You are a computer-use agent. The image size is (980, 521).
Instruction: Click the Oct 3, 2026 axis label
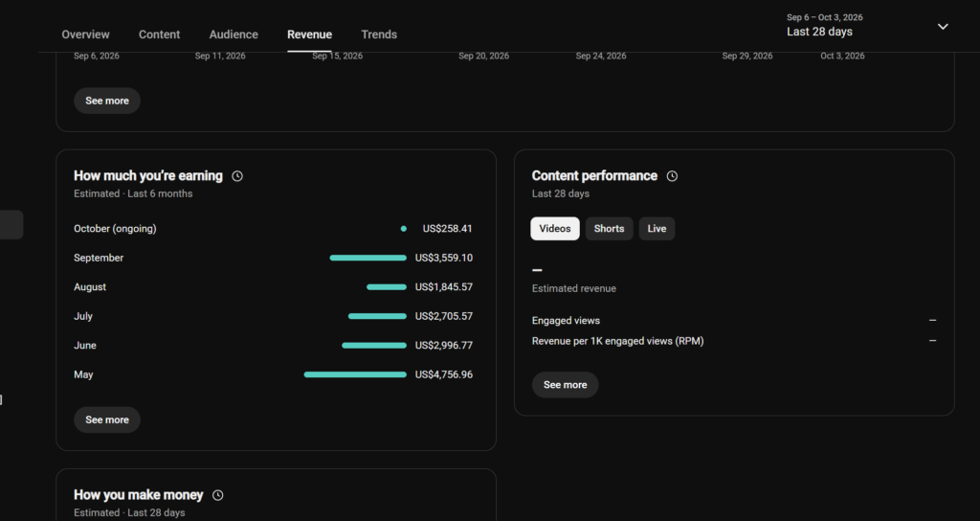(842, 57)
